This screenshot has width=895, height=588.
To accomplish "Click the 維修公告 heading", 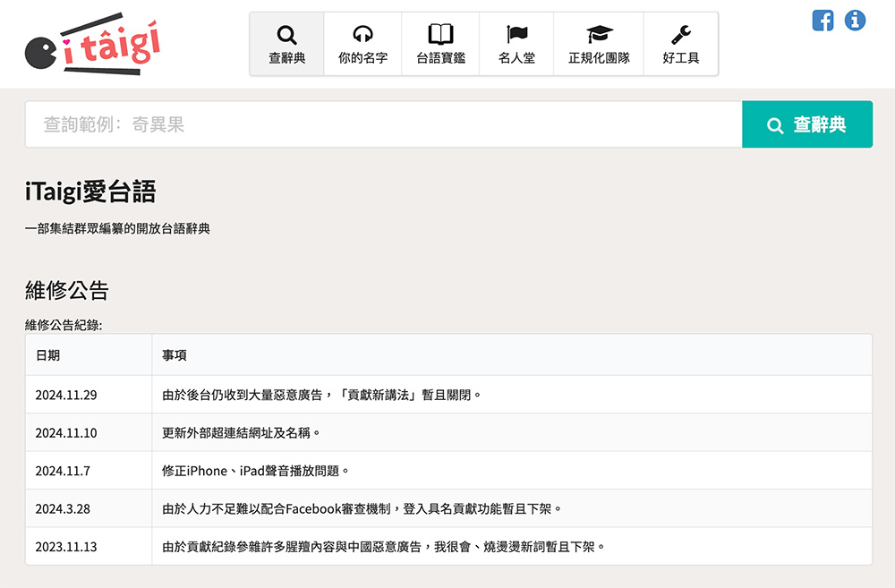I will coord(67,290).
